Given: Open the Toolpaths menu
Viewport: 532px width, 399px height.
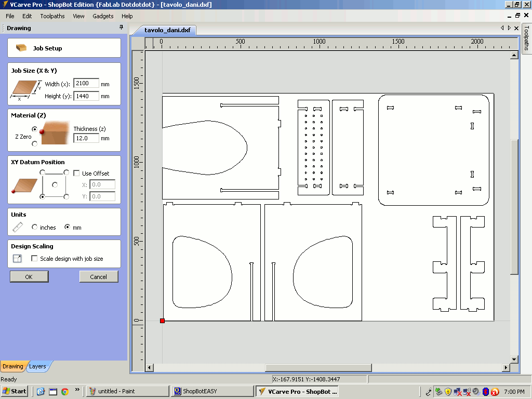Looking at the screenshot, I should tap(52, 16).
